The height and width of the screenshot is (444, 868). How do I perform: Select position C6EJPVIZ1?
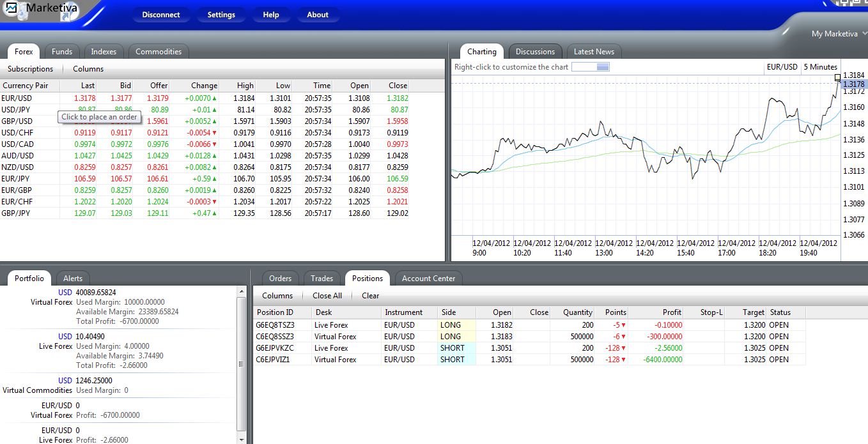tap(529, 360)
